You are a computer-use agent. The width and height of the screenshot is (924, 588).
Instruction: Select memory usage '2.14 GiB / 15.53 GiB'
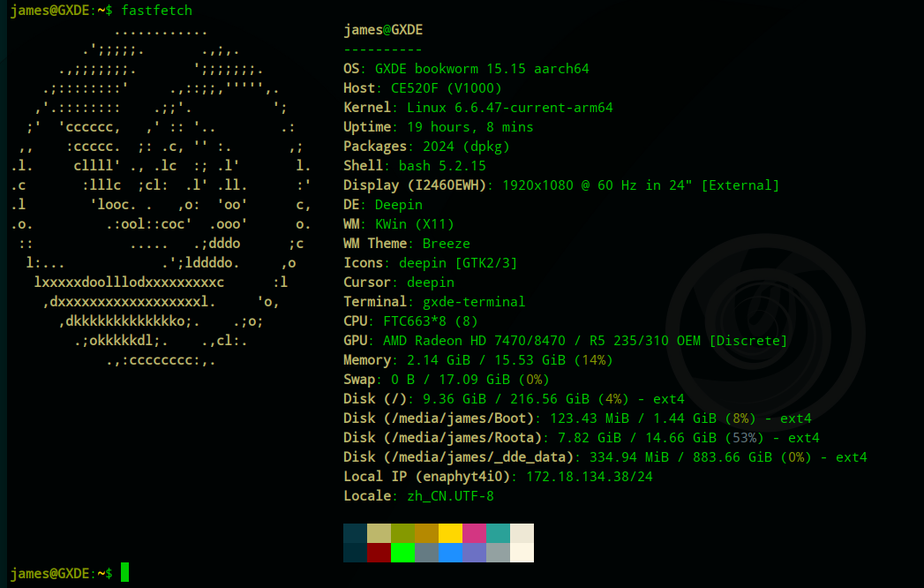click(x=486, y=361)
